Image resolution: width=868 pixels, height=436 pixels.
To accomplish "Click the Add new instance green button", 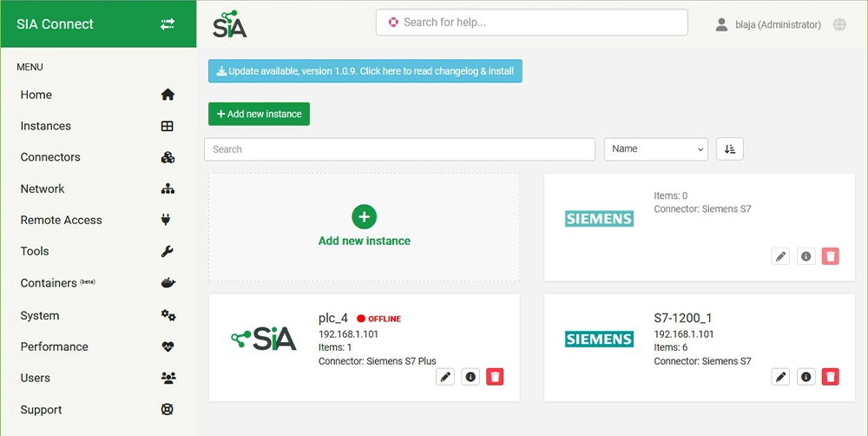I will 259,114.
